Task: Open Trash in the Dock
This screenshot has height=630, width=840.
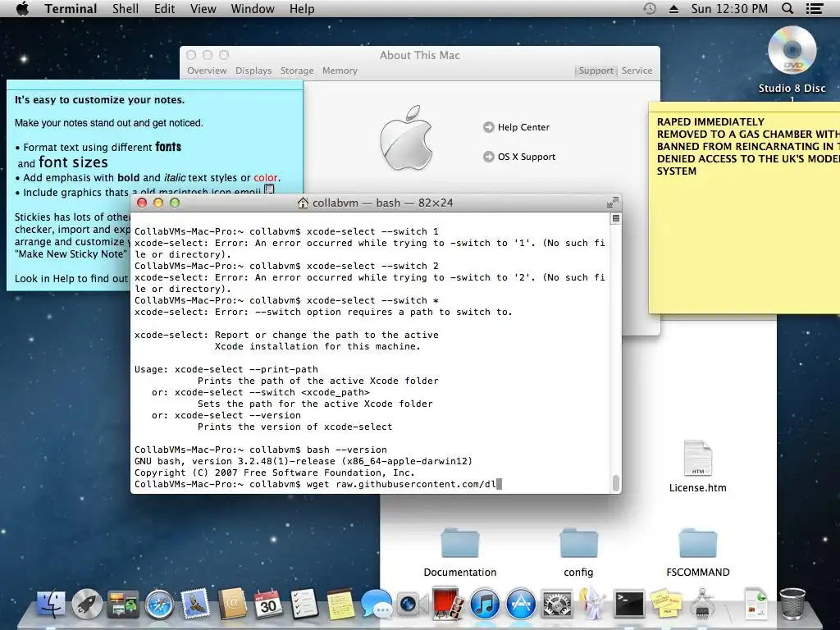Action: 792,605
